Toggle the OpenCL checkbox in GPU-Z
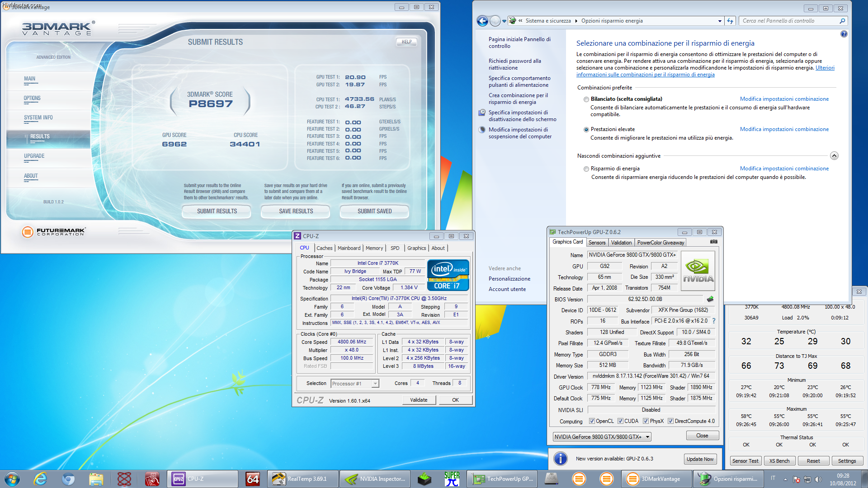This screenshot has width=868, height=488. [592, 421]
